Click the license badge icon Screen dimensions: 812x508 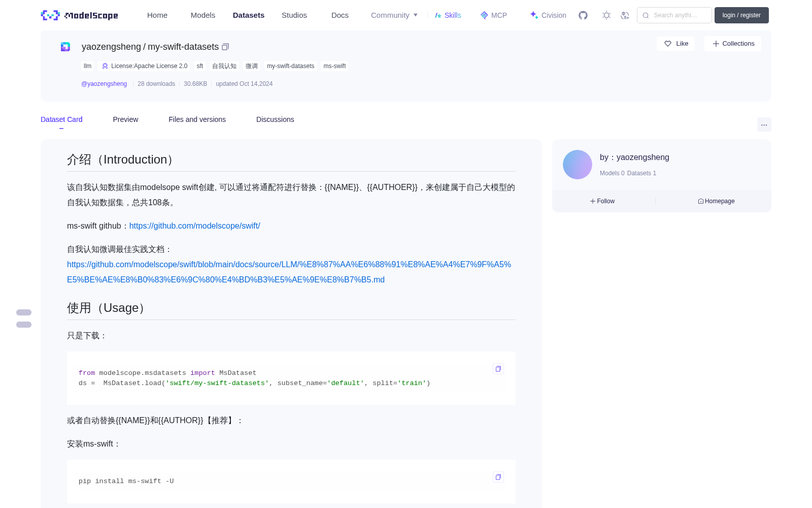click(105, 66)
